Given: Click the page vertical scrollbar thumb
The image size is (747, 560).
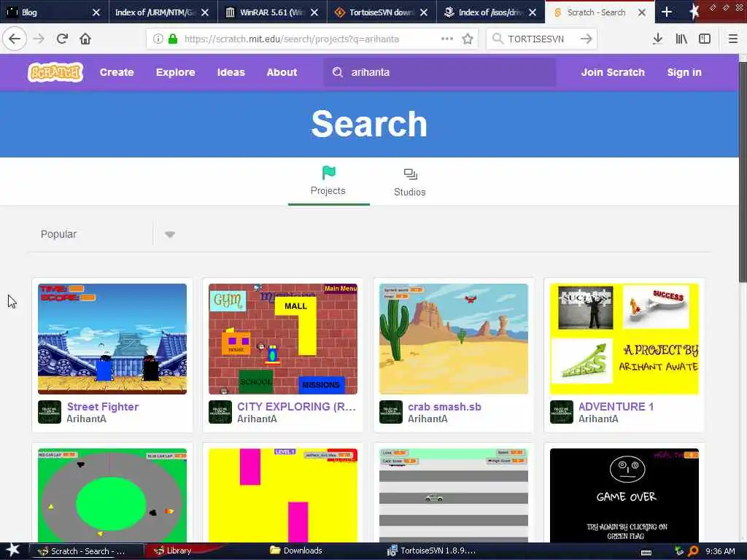Looking at the screenshot, I should [x=743, y=171].
